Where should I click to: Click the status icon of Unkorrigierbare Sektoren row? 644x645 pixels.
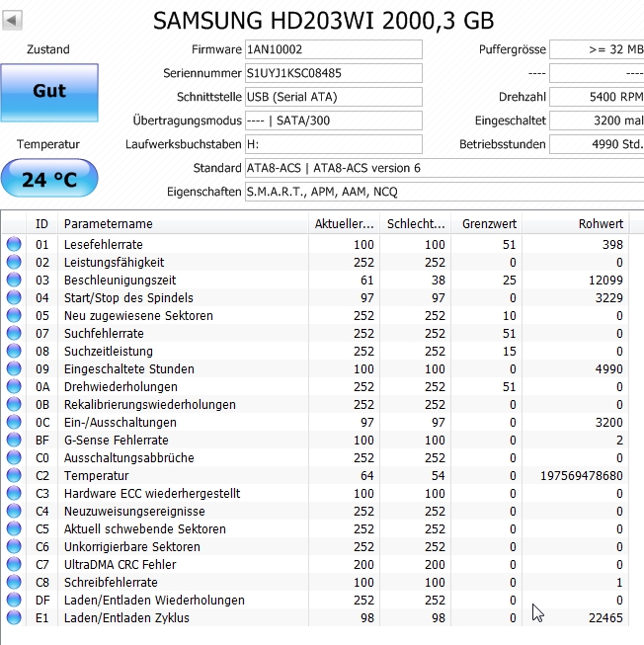[x=14, y=546]
